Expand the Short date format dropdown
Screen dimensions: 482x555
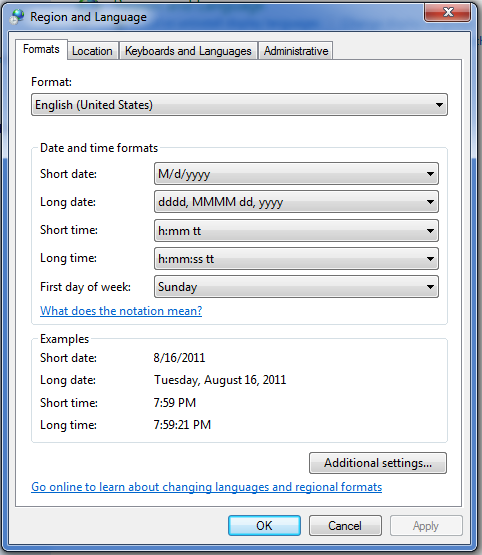click(x=296, y=174)
